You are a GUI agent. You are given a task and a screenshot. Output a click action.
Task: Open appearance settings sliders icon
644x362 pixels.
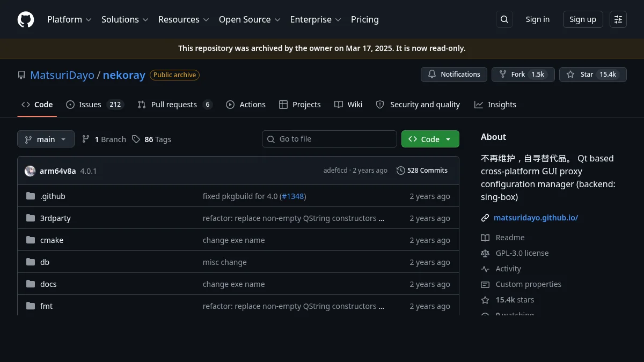click(618, 19)
